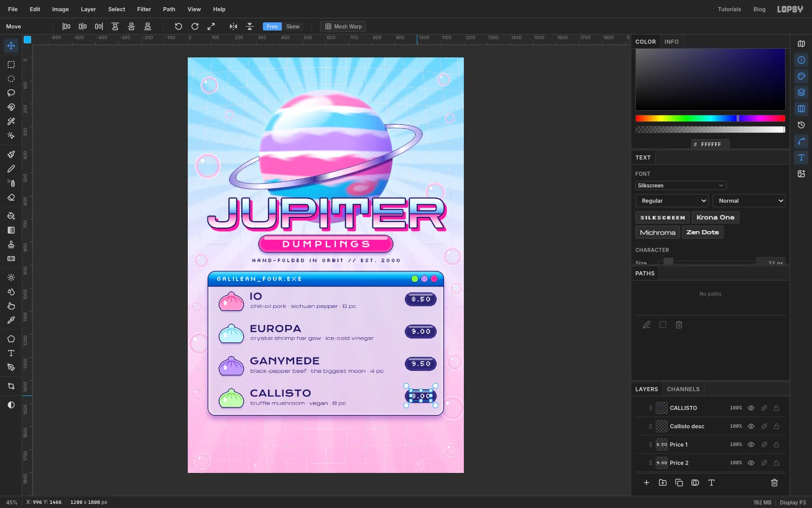Choose the Zen Dots font preset
Image resolution: width=812 pixels, height=508 pixels.
[x=703, y=232]
